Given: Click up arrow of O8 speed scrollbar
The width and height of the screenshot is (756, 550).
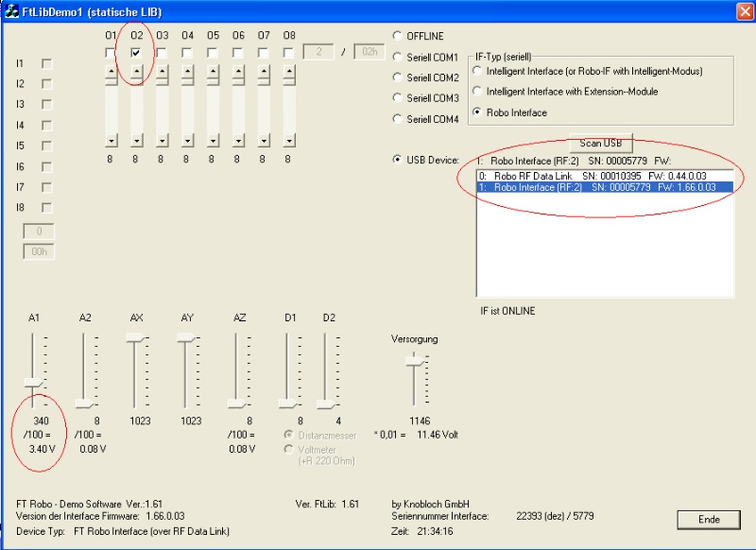Looking at the screenshot, I should coord(289,72).
